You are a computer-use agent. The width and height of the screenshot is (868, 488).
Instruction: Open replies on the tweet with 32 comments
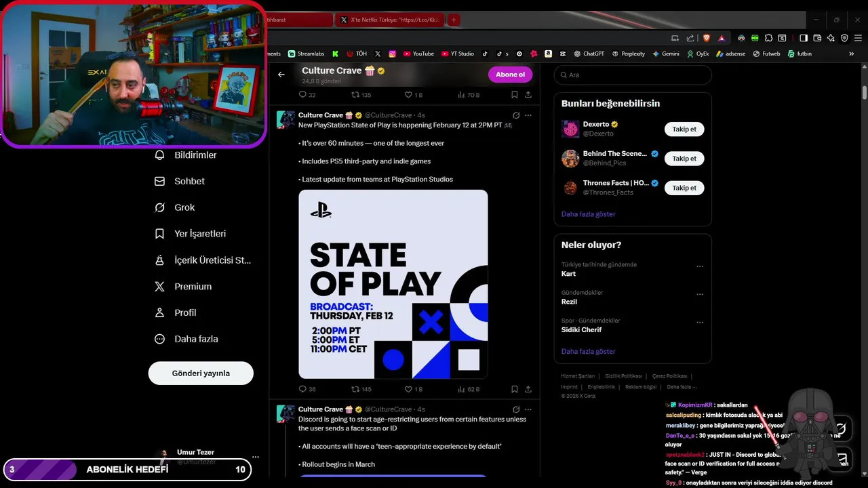pyautogui.click(x=307, y=95)
